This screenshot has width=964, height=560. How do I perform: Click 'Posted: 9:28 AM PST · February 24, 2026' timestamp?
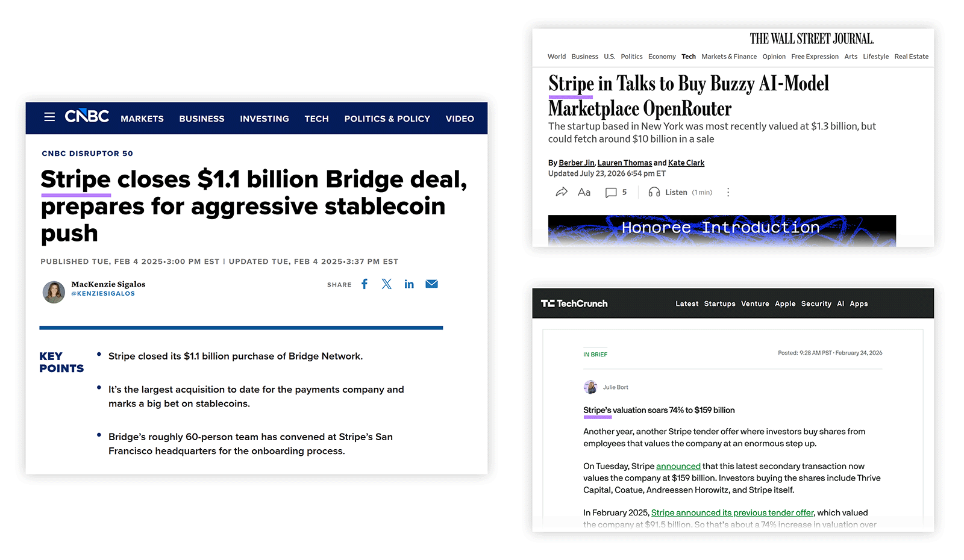point(830,353)
